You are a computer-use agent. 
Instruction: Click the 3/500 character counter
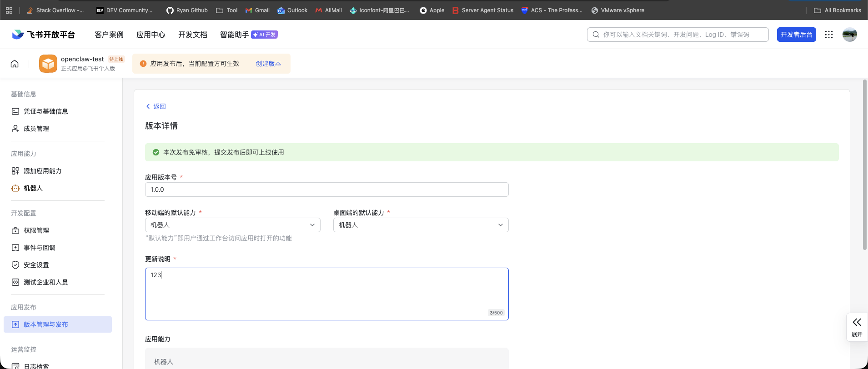496,313
